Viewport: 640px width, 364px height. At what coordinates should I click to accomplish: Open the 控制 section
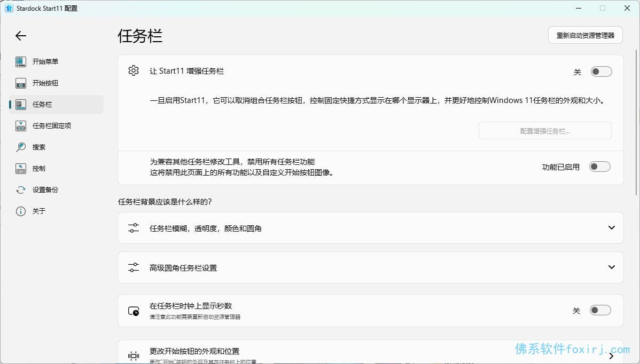56,168
